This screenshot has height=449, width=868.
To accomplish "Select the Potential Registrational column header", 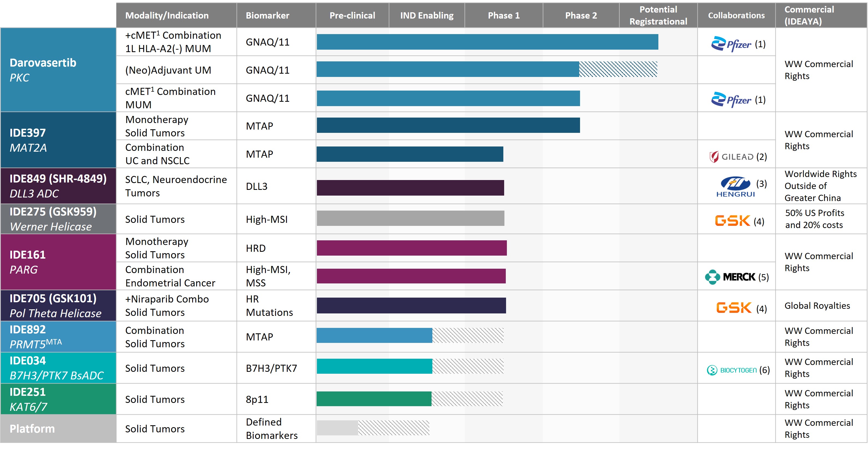I will (x=658, y=16).
